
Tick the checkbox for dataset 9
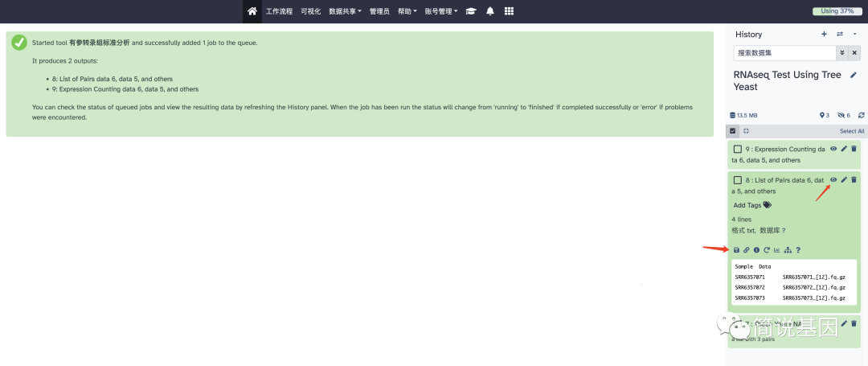tap(737, 149)
